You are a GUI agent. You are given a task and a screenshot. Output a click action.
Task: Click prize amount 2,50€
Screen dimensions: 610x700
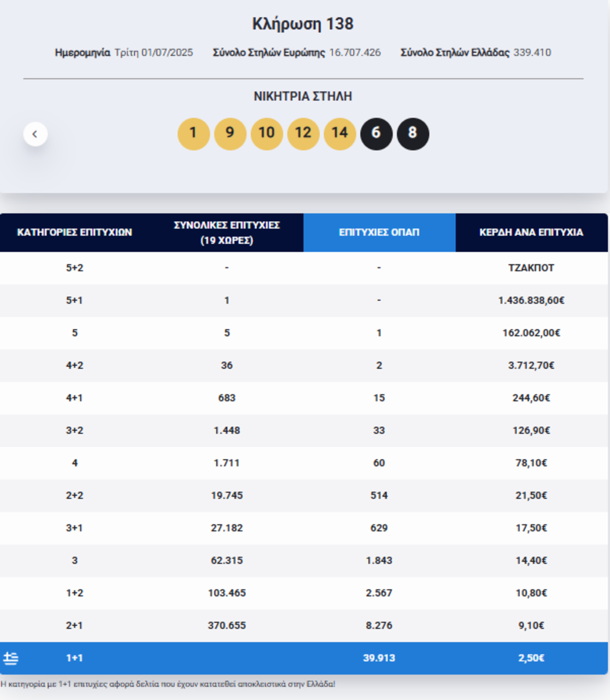(531, 659)
